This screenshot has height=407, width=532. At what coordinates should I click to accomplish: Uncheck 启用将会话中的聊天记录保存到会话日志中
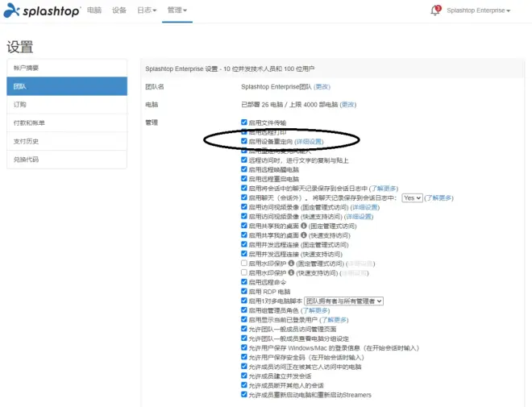coord(244,188)
